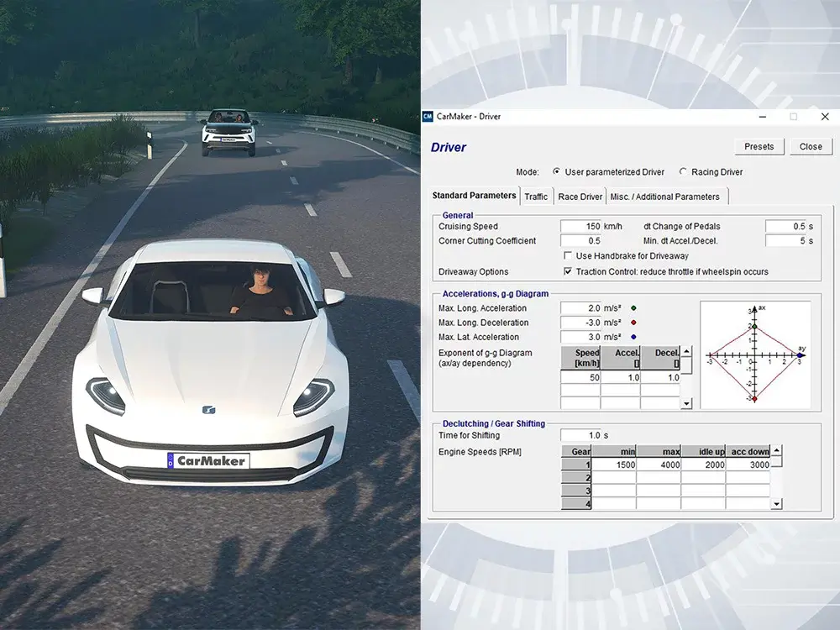The image size is (840, 630).
Task: Click the red marker beside Max. Long. Deceleration
Action: tap(633, 323)
